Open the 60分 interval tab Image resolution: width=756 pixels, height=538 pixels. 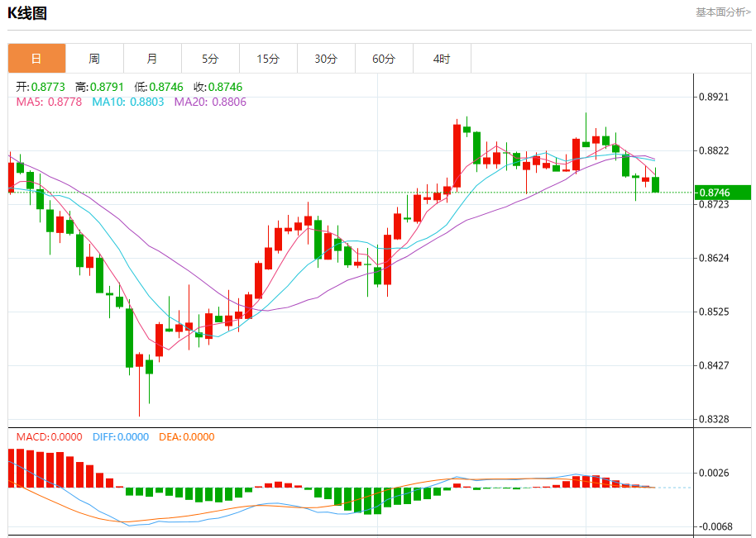(384, 59)
